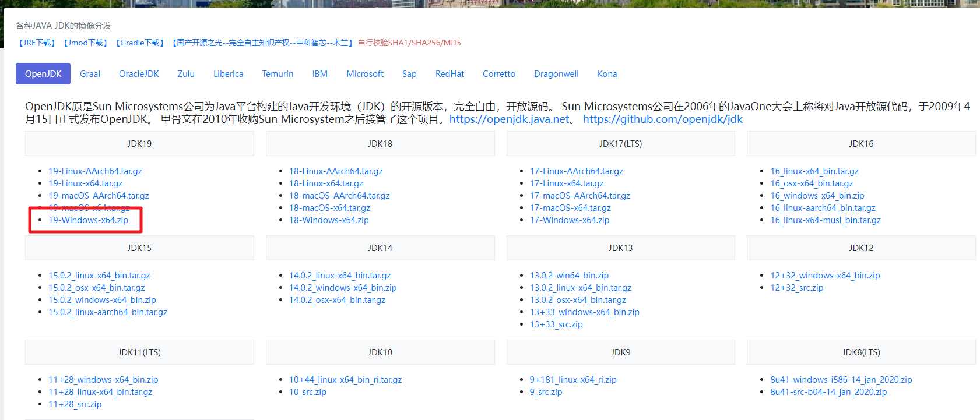Download 15.0.2_linux-x64_bin.tar.gz

pyautogui.click(x=99, y=276)
